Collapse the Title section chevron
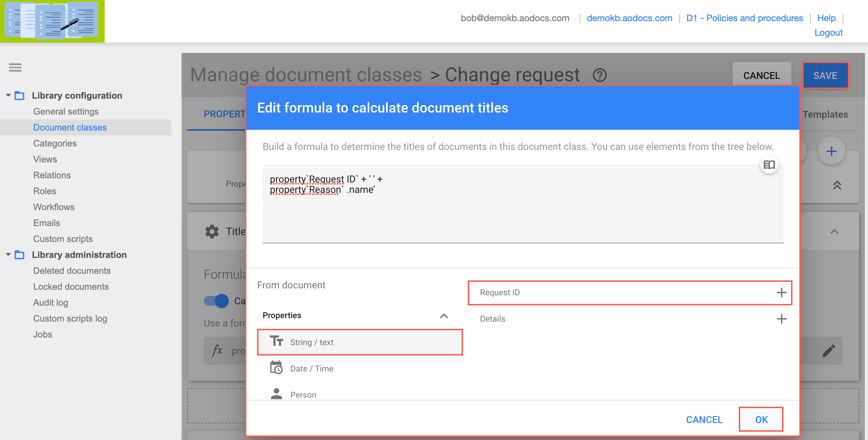The width and height of the screenshot is (868, 440). [x=834, y=232]
